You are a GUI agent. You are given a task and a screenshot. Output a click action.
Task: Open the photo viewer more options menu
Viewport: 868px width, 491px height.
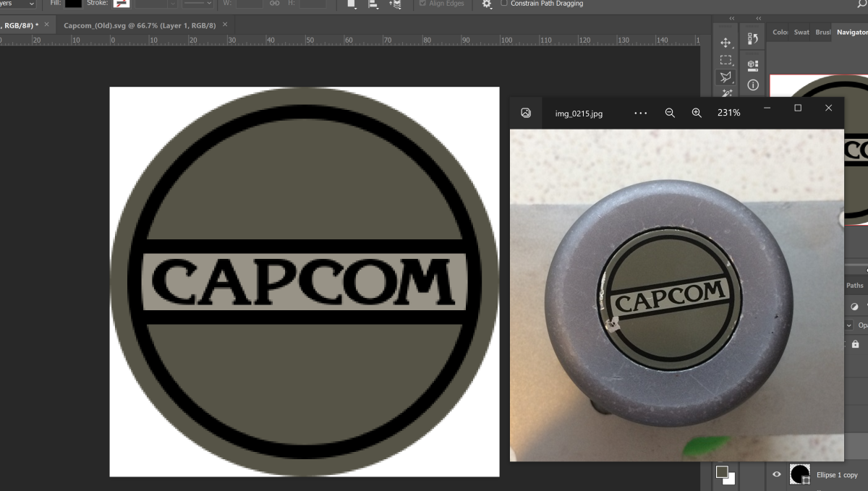pos(640,113)
